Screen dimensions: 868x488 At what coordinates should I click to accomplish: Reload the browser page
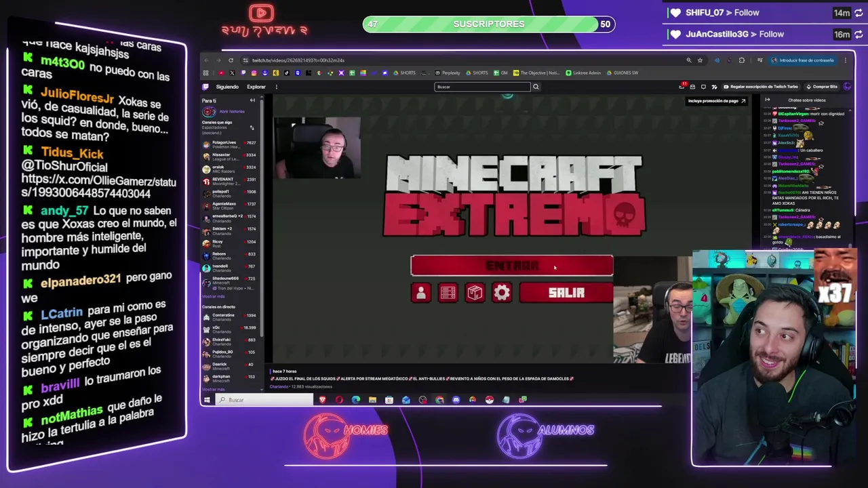click(231, 60)
